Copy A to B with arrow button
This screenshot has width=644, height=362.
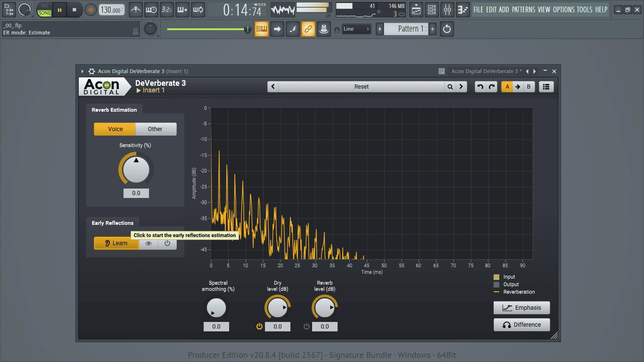518,87
